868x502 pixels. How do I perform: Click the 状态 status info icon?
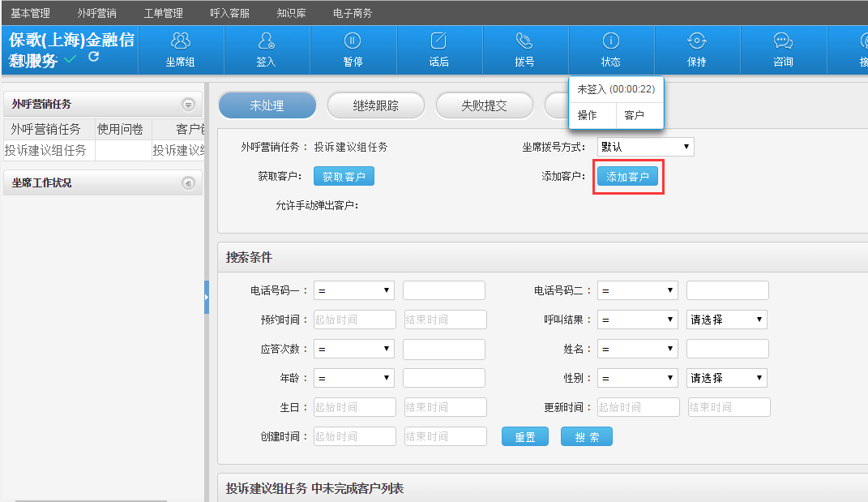tap(610, 41)
